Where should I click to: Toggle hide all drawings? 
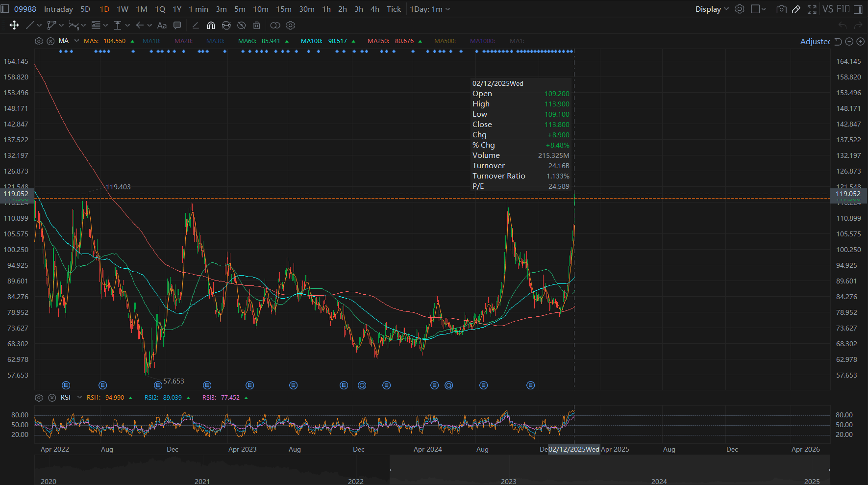pyautogui.click(x=241, y=25)
